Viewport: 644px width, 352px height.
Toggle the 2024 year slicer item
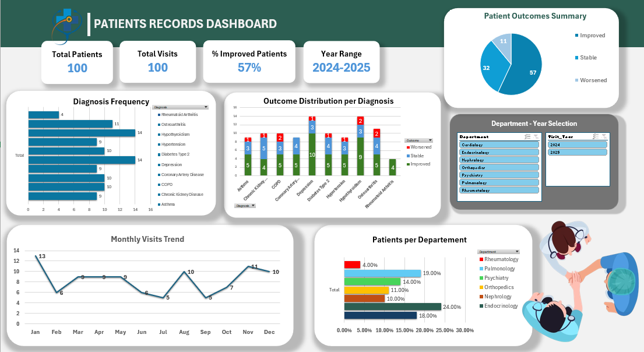click(x=577, y=145)
